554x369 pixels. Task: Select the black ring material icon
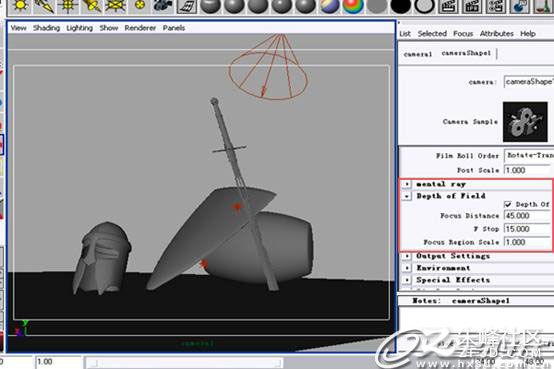coord(424,6)
